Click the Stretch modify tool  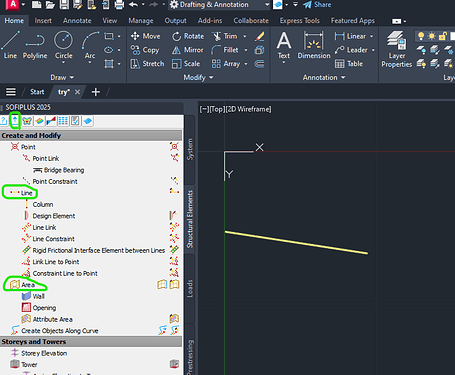[x=147, y=64]
